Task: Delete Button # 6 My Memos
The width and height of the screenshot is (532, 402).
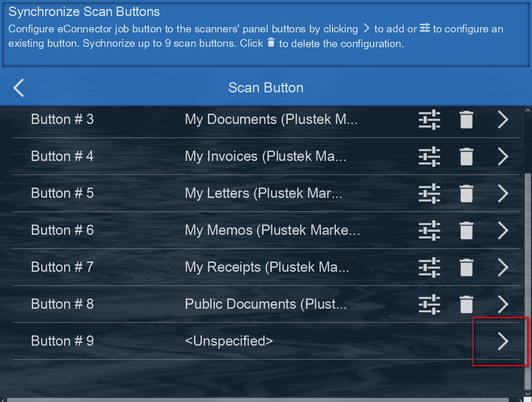Action: [466, 231]
